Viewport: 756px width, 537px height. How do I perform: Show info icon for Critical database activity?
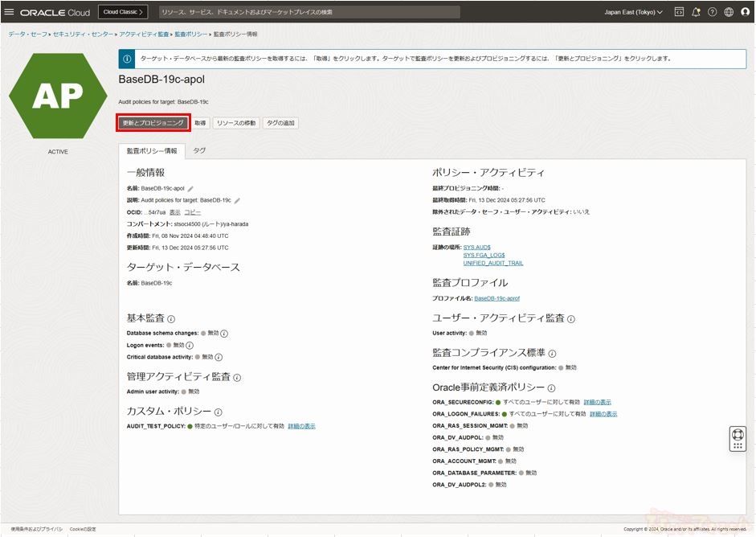tap(219, 358)
